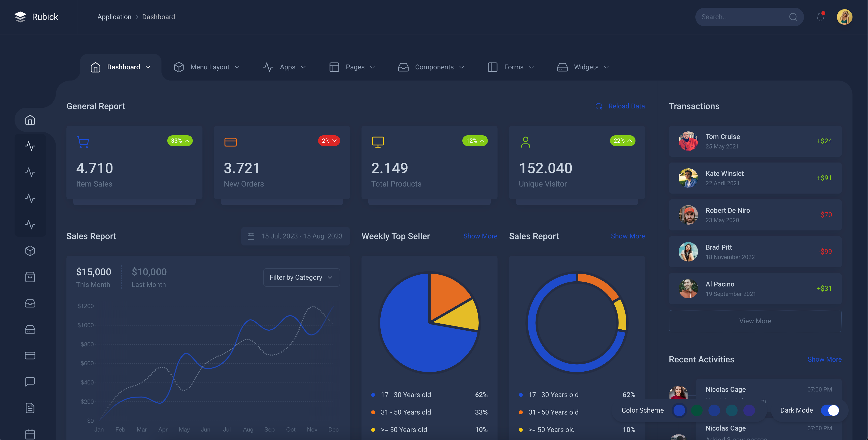The height and width of the screenshot is (440, 868).
Task: Open the Menu Layout menu
Action: 207,67
